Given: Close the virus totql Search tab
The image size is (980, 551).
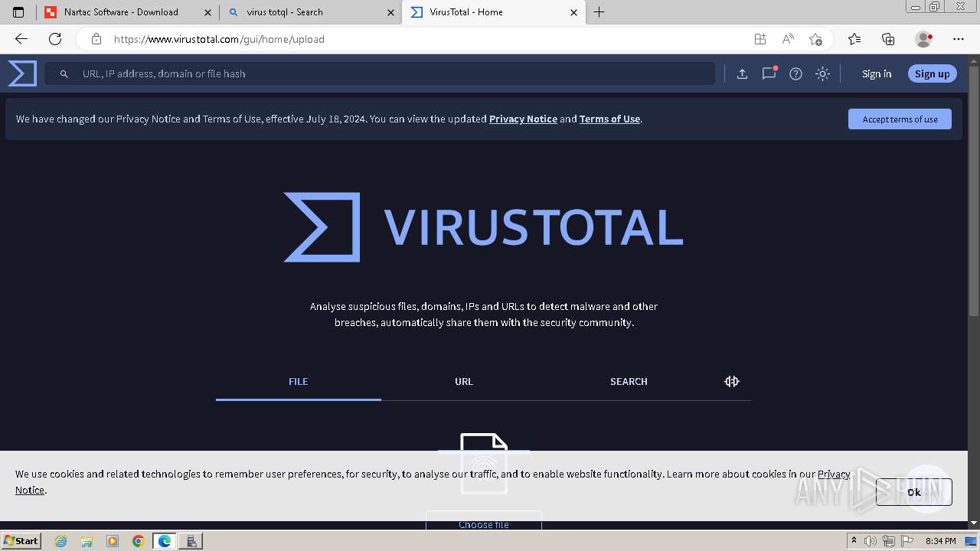Looking at the screenshot, I should coord(390,12).
